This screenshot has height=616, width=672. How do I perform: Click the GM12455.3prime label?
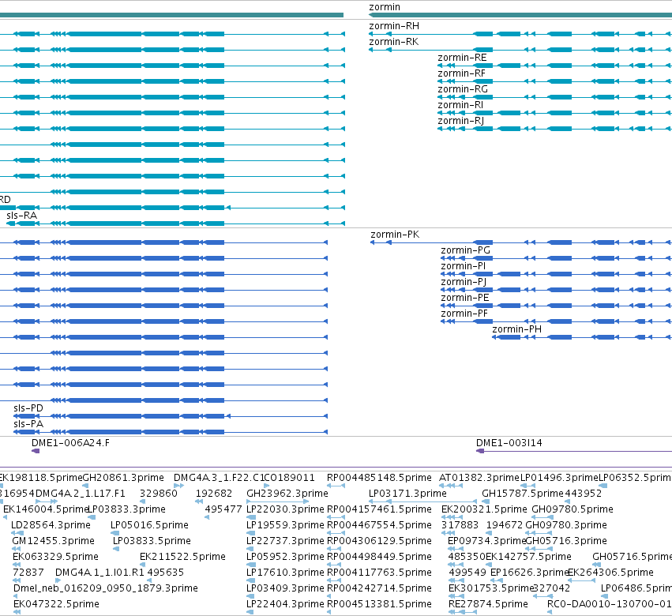pyautogui.click(x=53, y=541)
